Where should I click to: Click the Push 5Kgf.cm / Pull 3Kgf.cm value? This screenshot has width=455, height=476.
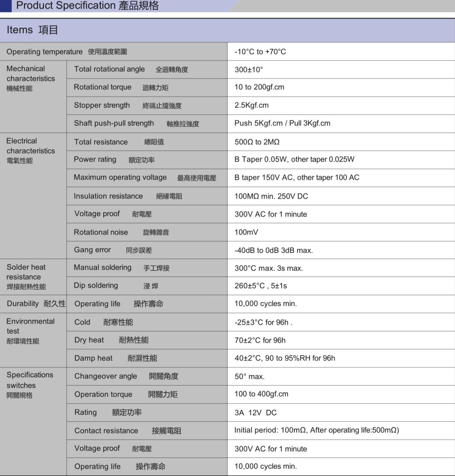pyautogui.click(x=282, y=123)
